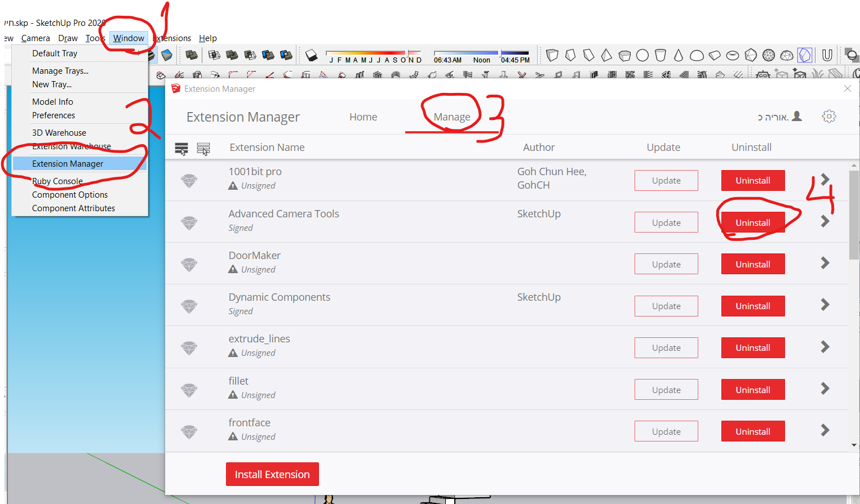
Task: Close the Extension Manager window
Action: point(848,88)
